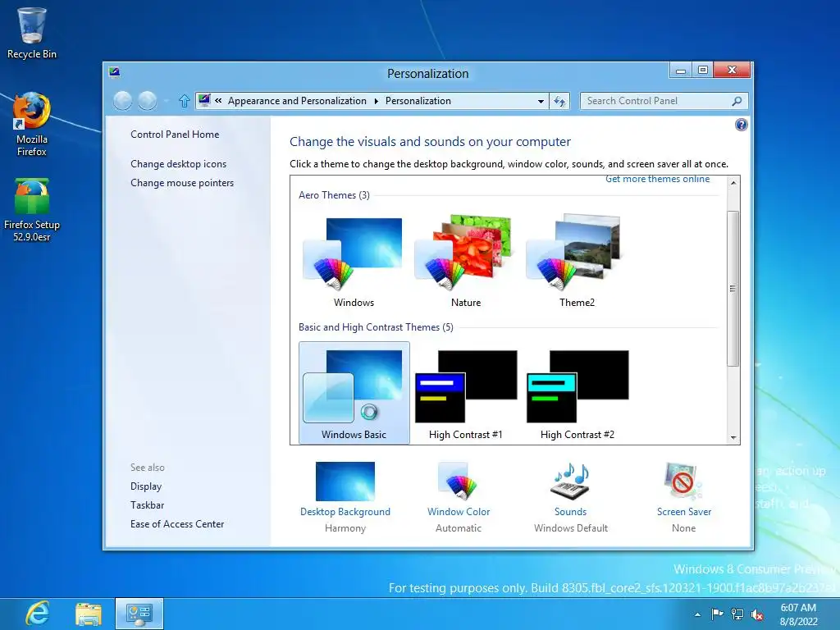Apply the High Contrast #1 theme

tap(466, 394)
